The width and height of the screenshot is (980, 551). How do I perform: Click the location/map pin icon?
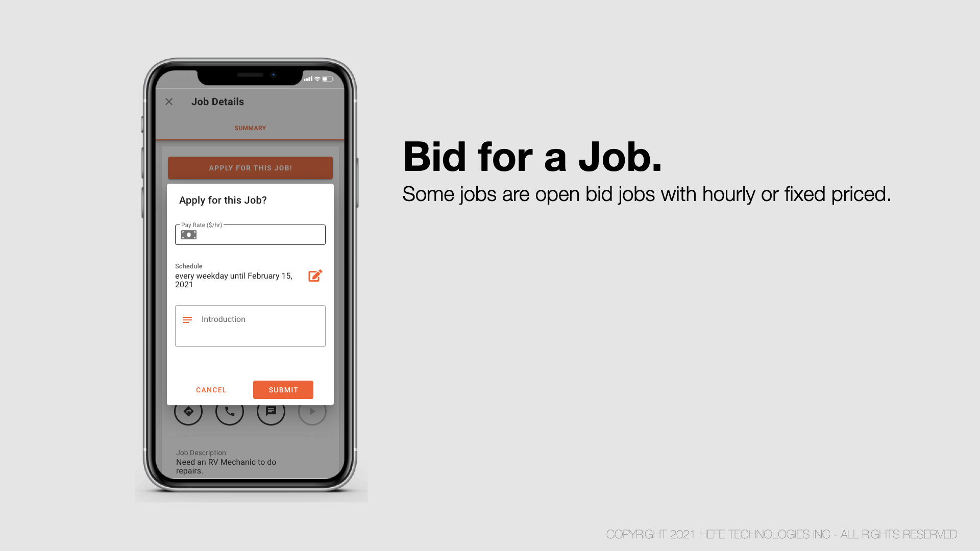tap(188, 411)
